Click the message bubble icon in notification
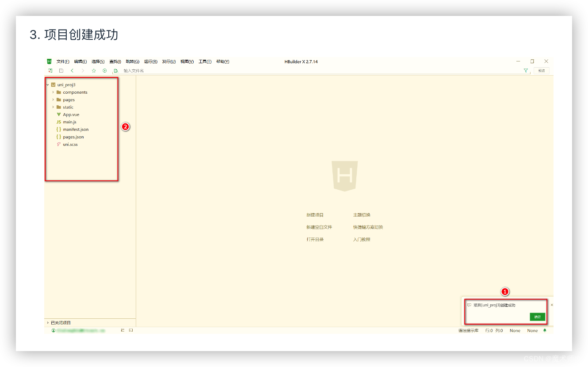Screen dimensions: 588x367 469,305
